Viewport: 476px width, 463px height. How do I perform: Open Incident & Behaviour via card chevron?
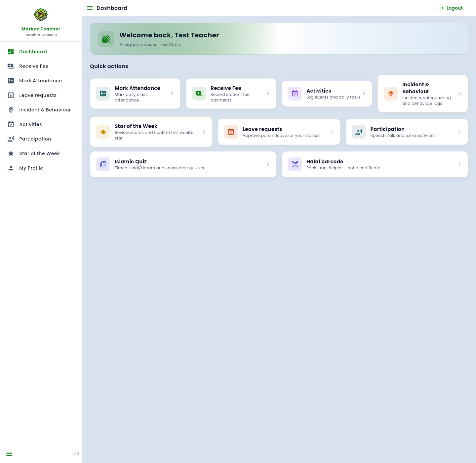(459, 94)
